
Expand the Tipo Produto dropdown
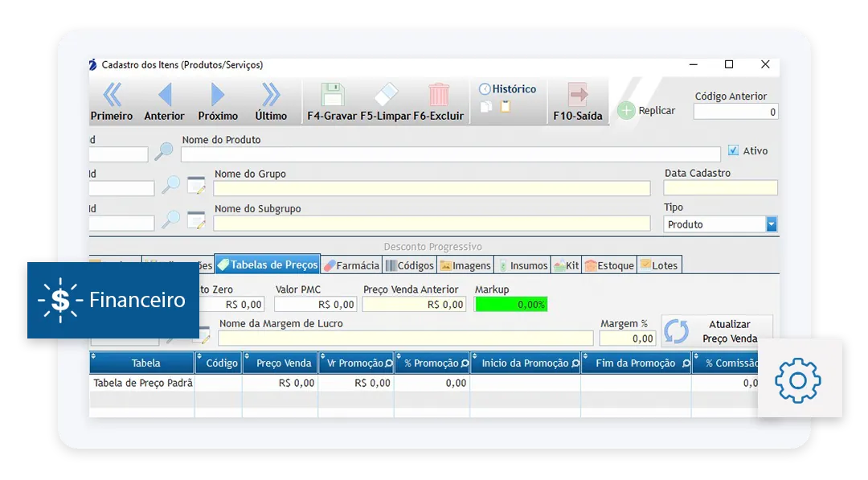771,224
